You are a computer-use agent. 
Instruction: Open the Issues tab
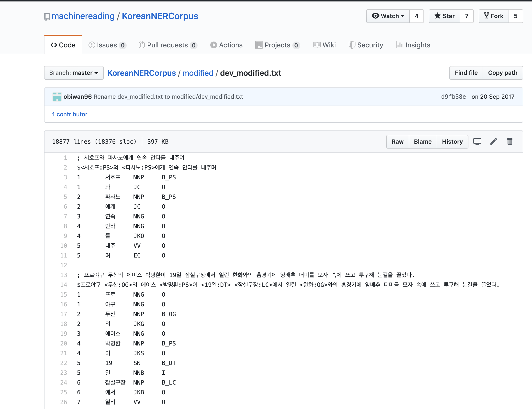(x=107, y=45)
